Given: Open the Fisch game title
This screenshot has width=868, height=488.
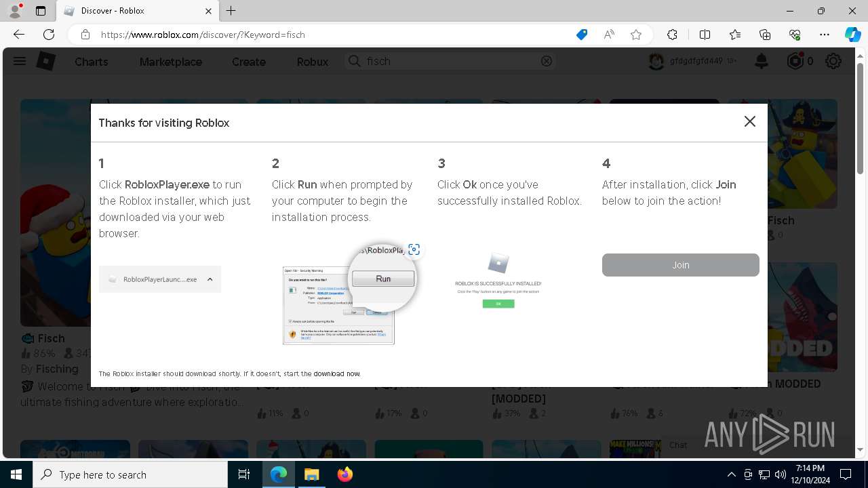Looking at the screenshot, I should [x=52, y=338].
